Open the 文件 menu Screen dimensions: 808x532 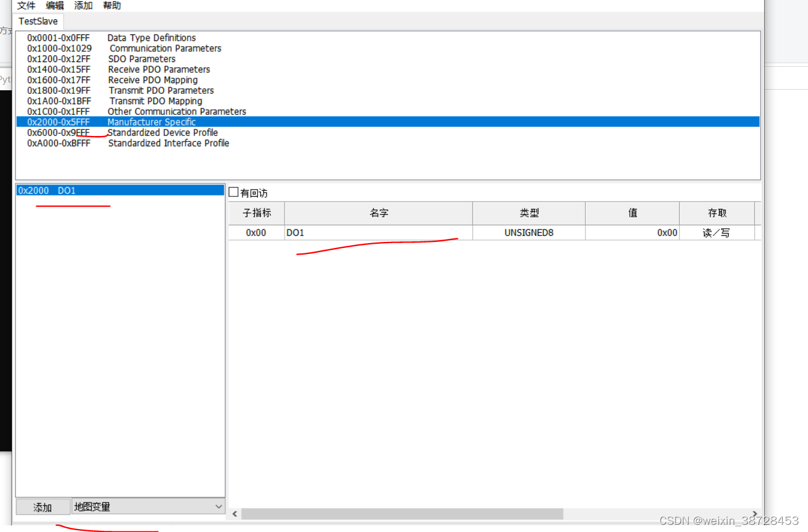pyautogui.click(x=26, y=5)
